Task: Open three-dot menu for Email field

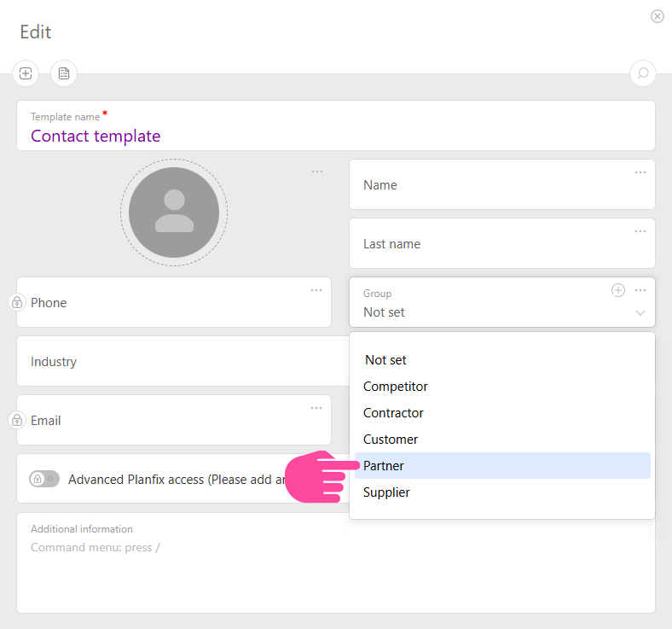Action: [316, 408]
